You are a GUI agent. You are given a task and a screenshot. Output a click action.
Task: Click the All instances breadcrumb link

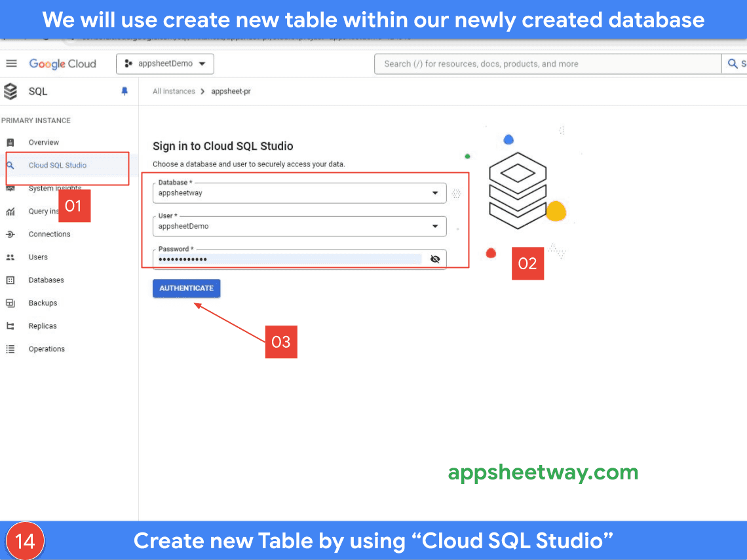[x=174, y=92]
